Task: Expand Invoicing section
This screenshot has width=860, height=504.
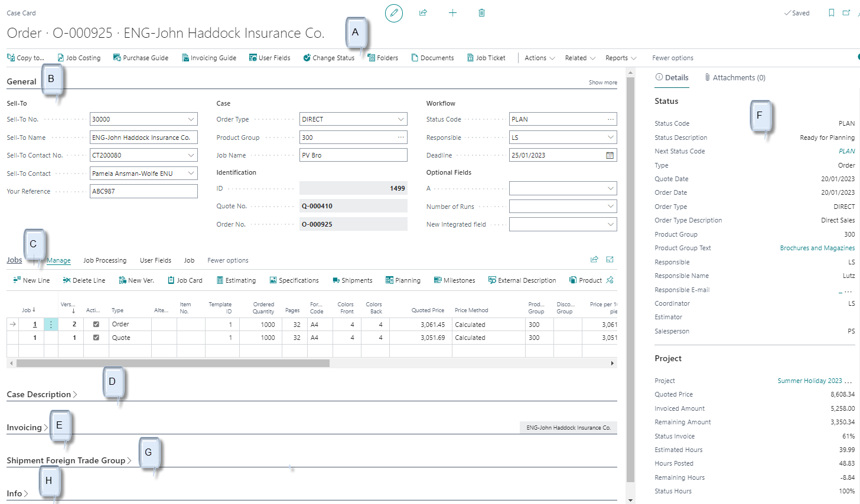Action: [x=27, y=427]
